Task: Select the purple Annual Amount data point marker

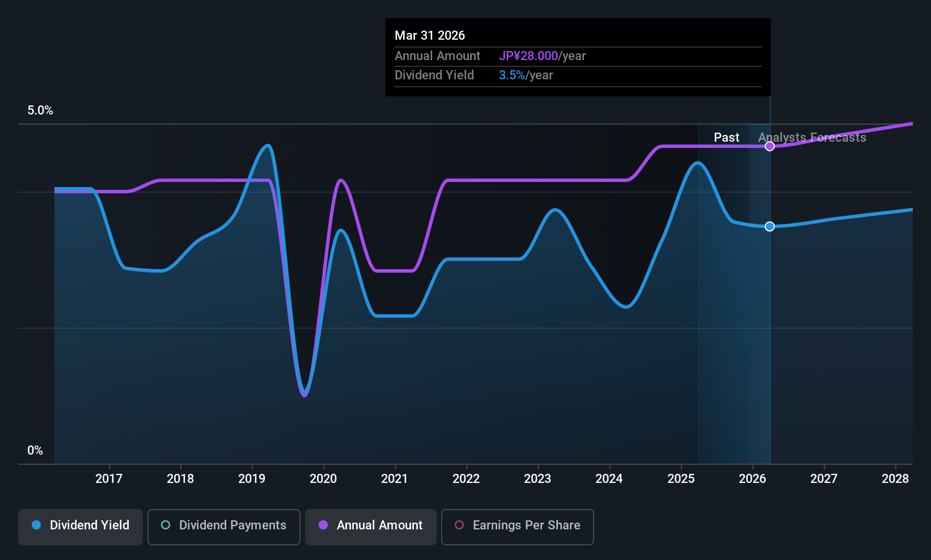Action: coord(769,146)
